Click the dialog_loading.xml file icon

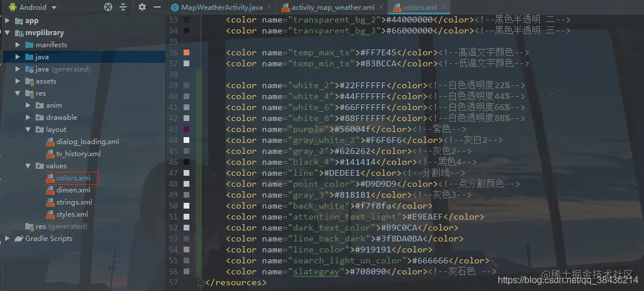(50, 142)
